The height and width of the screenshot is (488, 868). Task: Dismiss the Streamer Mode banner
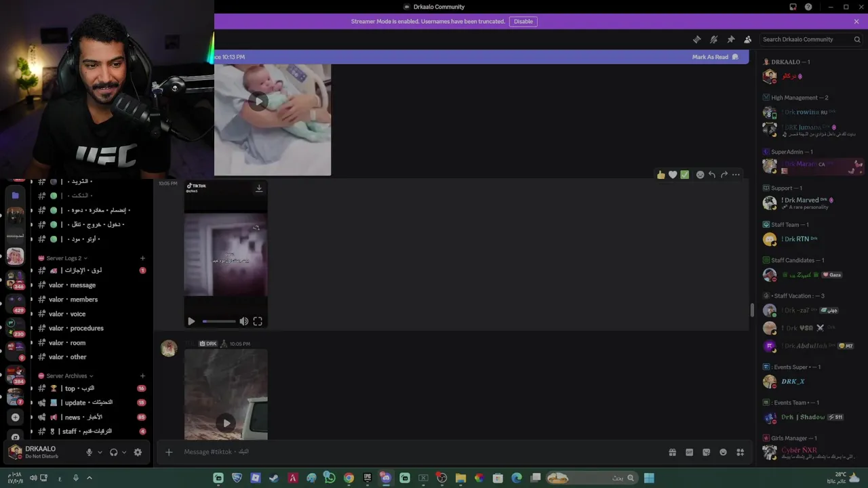[856, 22]
